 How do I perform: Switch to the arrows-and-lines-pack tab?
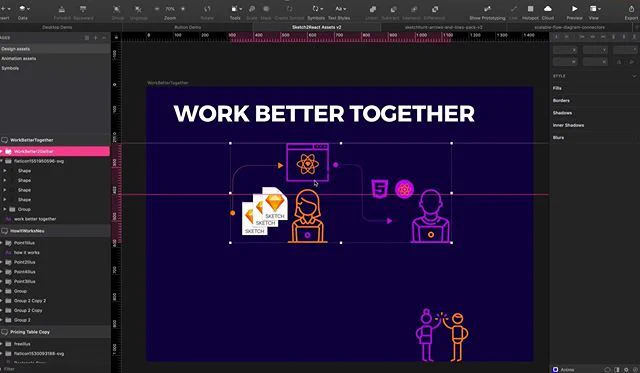click(x=444, y=27)
